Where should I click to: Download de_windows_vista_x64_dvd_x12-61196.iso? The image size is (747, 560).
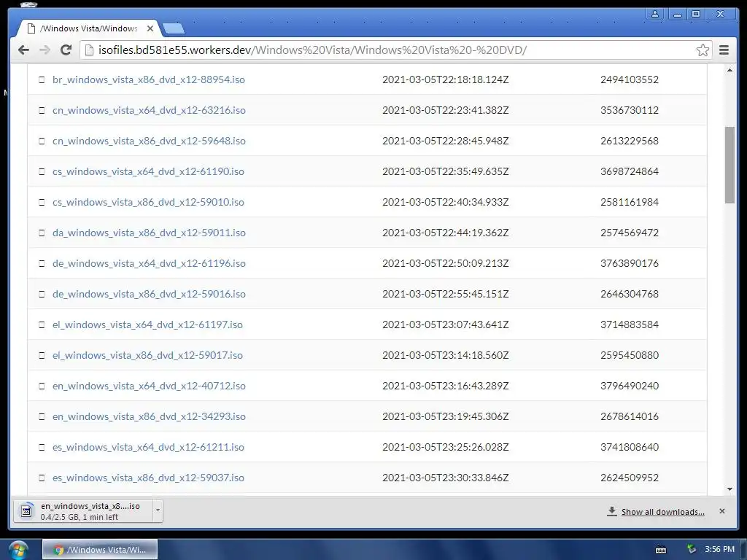click(149, 263)
